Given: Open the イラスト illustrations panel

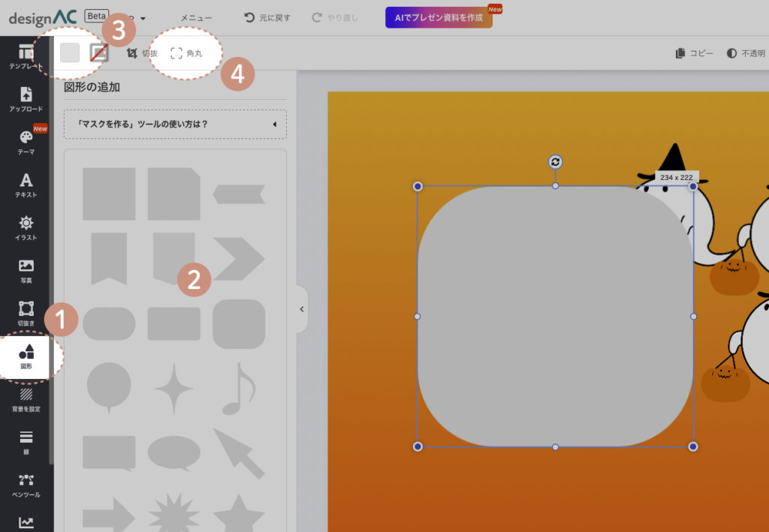Looking at the screenshot, I should [26, 227].
